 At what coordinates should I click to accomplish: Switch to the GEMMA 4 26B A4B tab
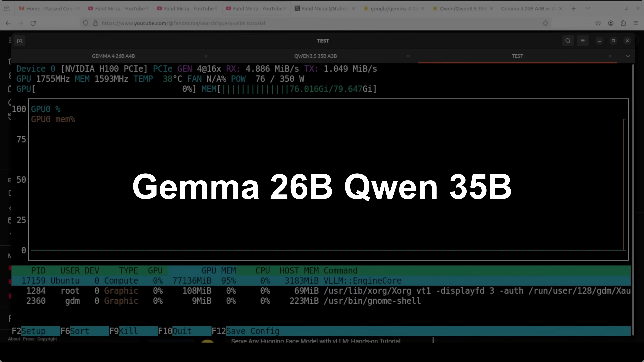[113, 56]
